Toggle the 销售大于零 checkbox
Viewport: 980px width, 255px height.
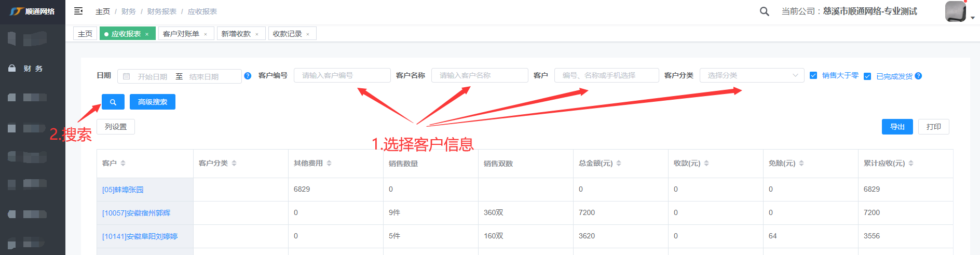(x=813, y=75)
